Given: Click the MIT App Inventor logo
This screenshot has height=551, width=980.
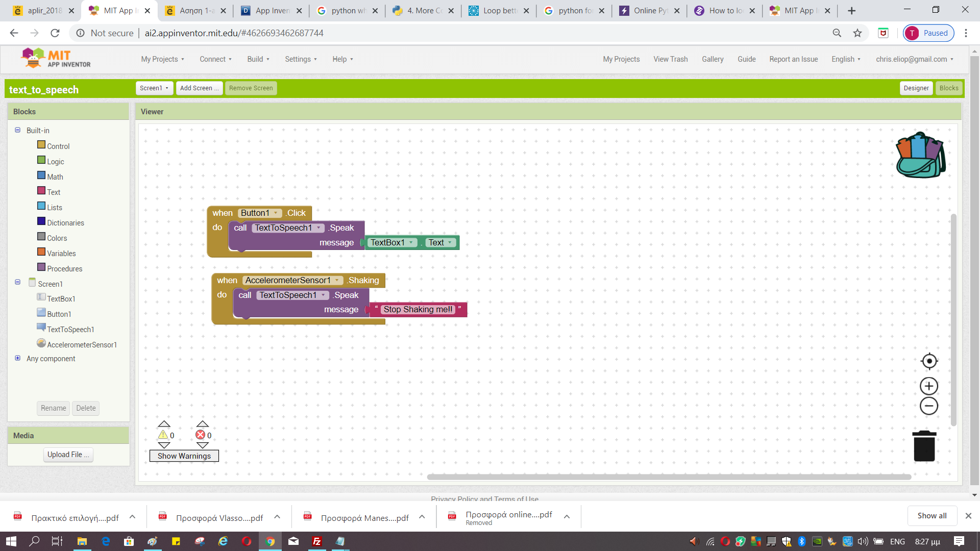Looking at the screenshot, I should (x=56, y=58).
